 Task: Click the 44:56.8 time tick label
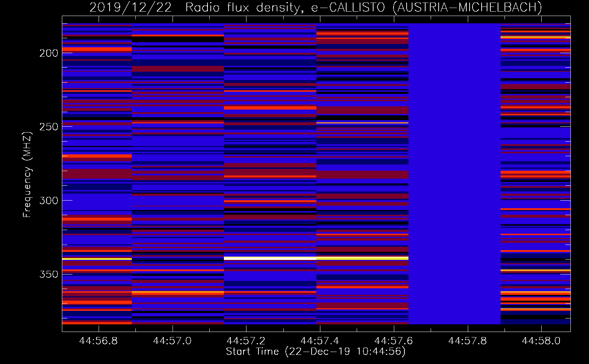click(98, 341)
